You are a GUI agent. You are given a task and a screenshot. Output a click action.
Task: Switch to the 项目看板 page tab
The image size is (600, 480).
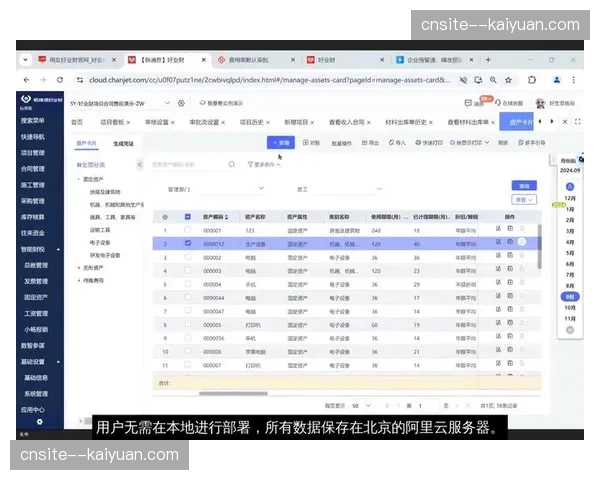point(112,122)
